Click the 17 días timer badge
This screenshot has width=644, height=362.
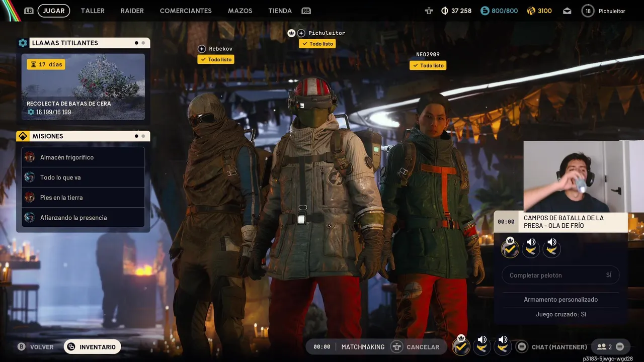pyautogui.click(x=46, y=64)
